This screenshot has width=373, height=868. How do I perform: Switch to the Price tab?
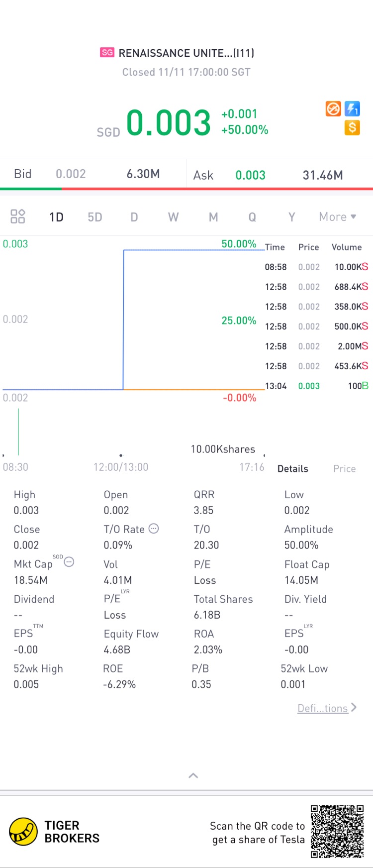point(344,469)
